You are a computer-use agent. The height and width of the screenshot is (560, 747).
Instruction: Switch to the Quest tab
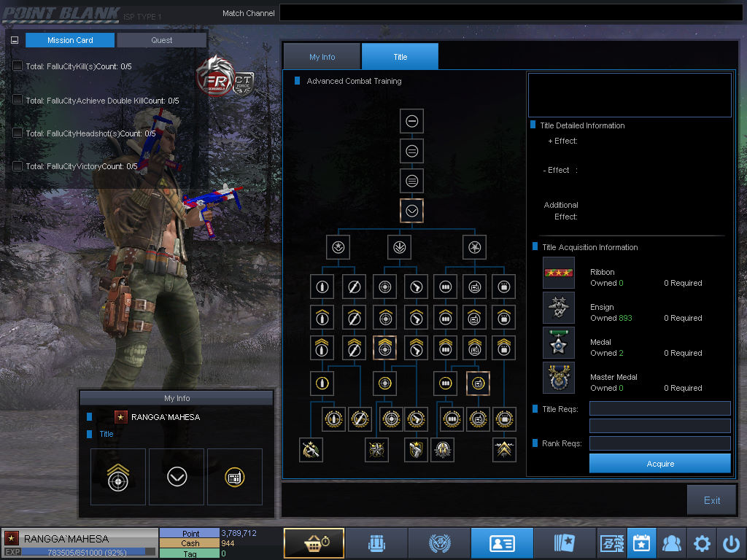pos(161,40)
